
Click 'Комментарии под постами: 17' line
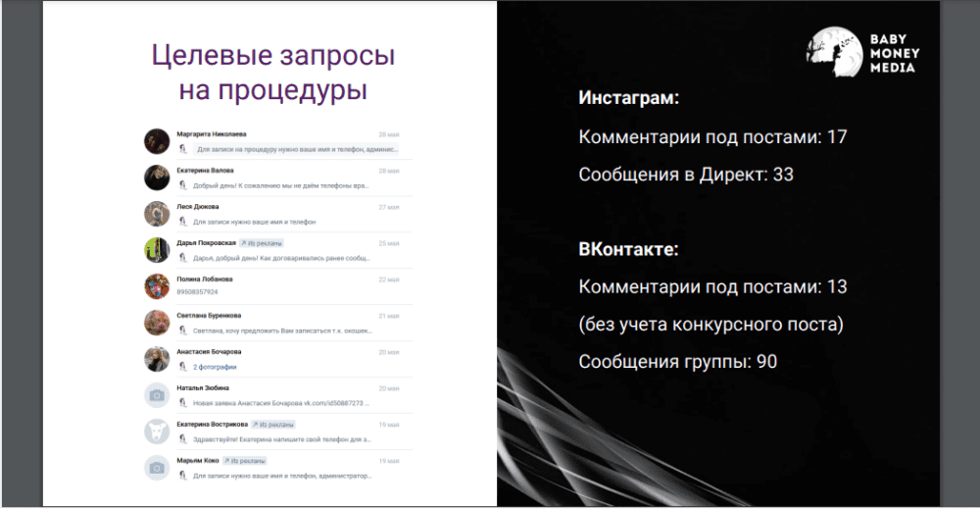pyautogui.click(x=712, y=137)
